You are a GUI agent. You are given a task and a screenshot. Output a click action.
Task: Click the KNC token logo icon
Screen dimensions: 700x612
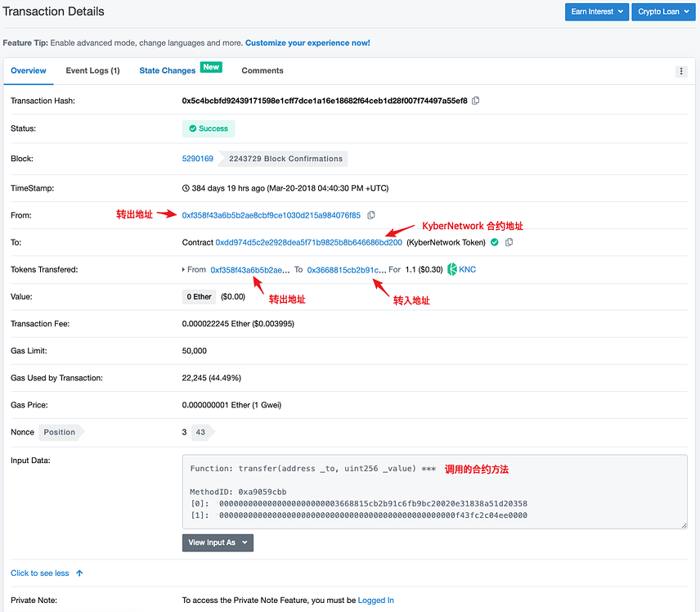pos(451,269)
